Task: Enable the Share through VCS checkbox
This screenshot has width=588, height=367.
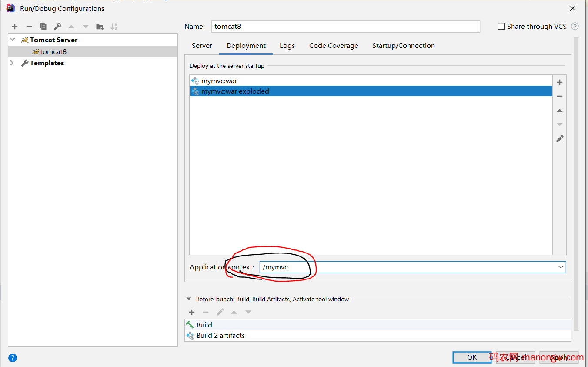Action: click(501, 27)
